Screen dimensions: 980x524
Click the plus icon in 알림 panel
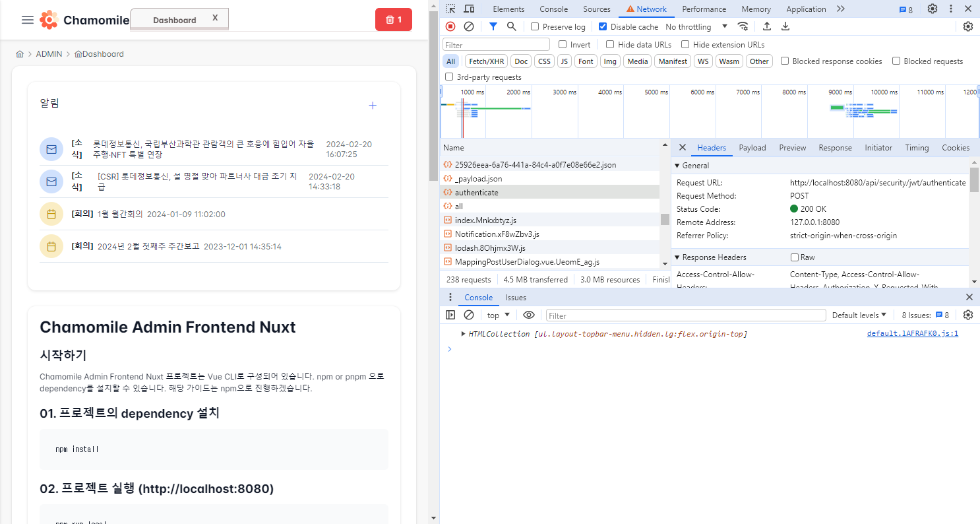(373, 105)
